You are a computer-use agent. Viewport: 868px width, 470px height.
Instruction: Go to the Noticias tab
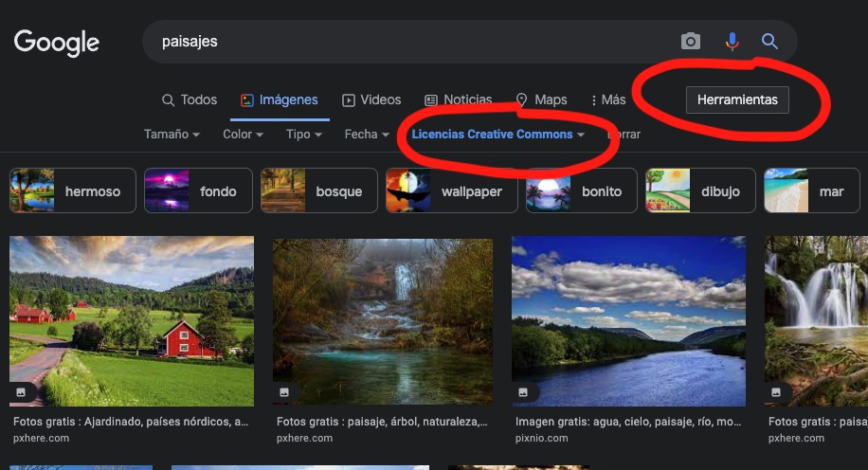[x=459, y=99]
